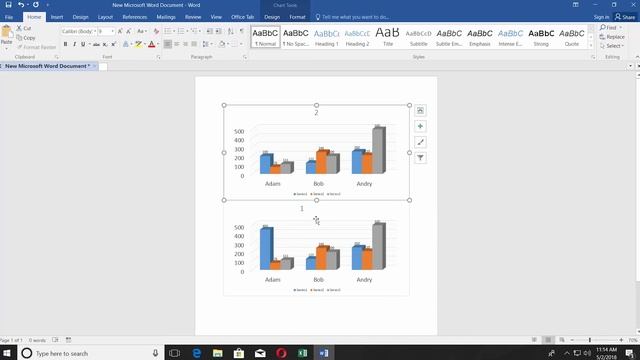Toggle Underline formatting
The image size is (640, 360).
tap(83, 44)
